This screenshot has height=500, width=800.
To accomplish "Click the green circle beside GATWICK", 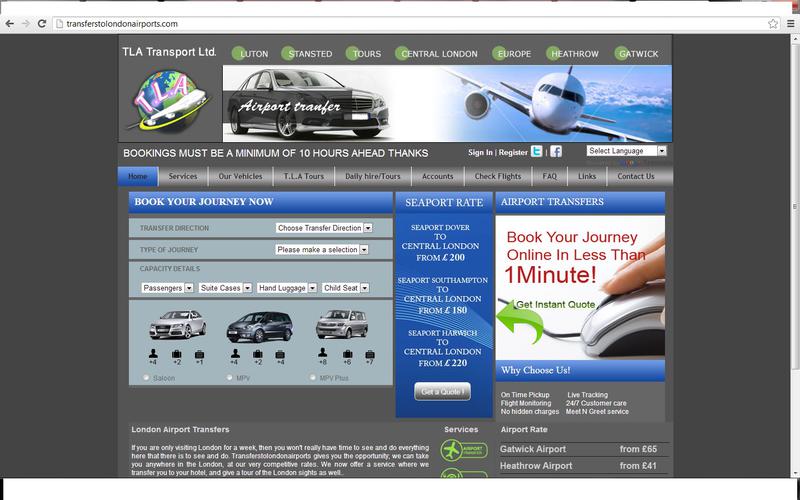I will tap(621, 53).
